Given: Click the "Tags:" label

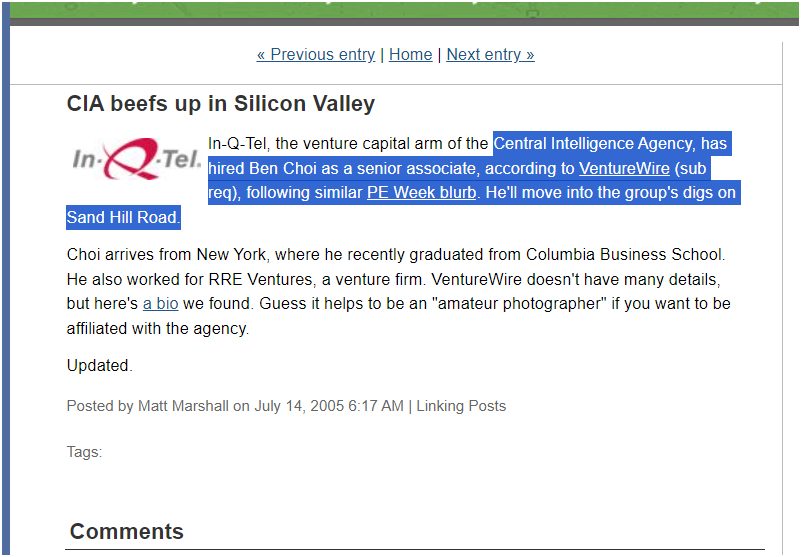Looking at the screenshot, I should tap(84, 452).
